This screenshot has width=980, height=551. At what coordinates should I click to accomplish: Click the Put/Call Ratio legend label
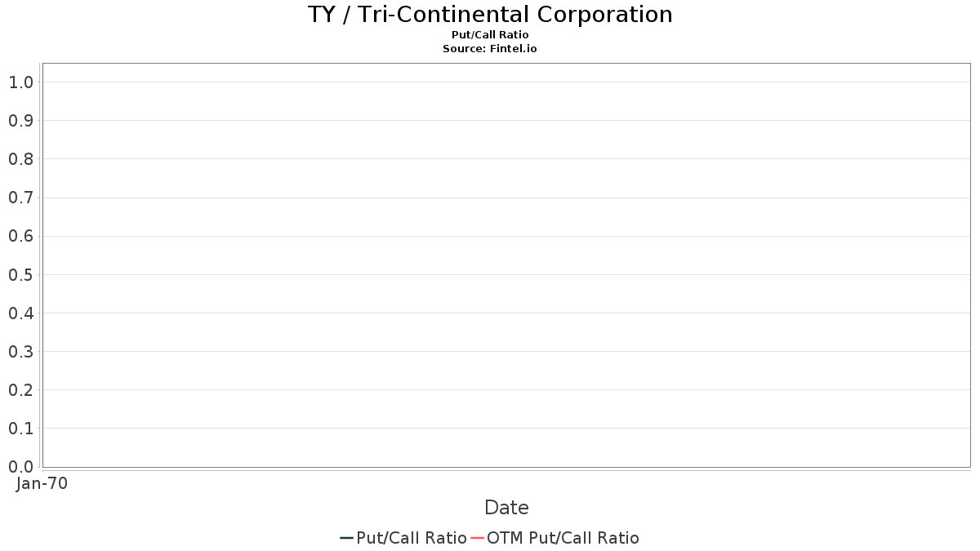(x=412, y=538)
